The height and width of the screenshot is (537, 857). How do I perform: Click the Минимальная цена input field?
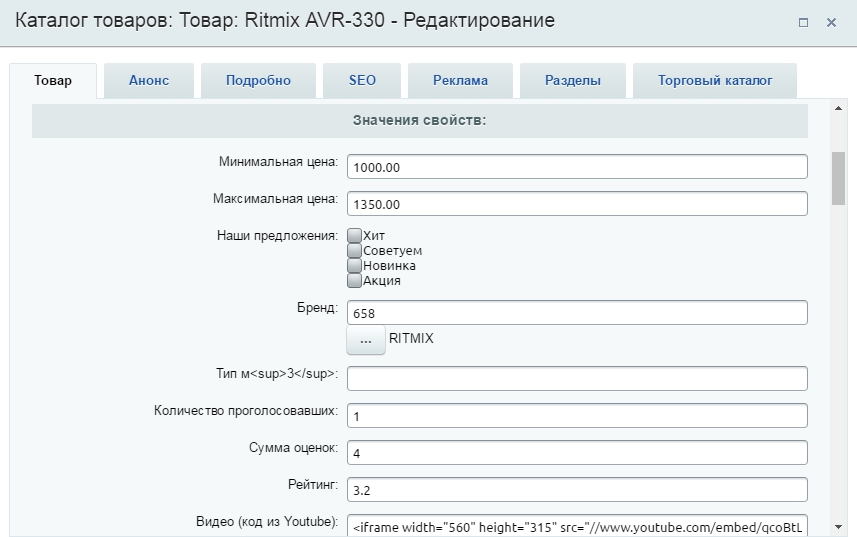tap(576, 167)
